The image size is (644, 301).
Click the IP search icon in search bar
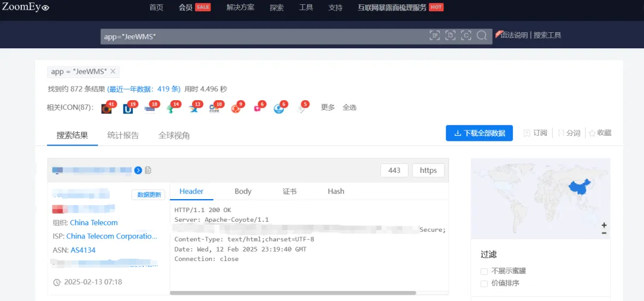coord(435,35)
